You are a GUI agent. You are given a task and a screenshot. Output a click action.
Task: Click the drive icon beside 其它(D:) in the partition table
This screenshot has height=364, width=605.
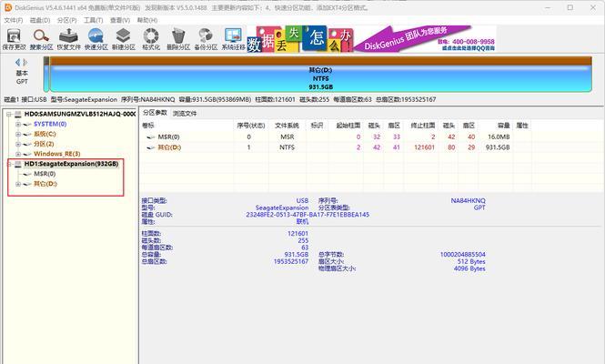click(151, 147)
